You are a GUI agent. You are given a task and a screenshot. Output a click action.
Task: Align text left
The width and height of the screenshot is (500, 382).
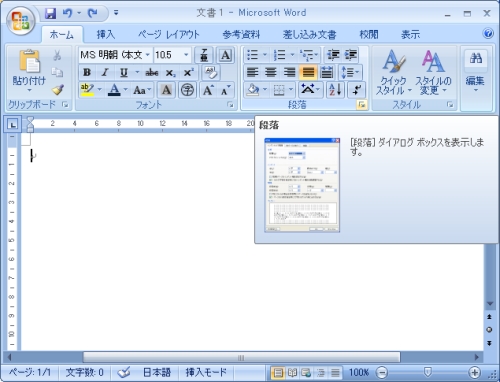[x=252, y=72]
